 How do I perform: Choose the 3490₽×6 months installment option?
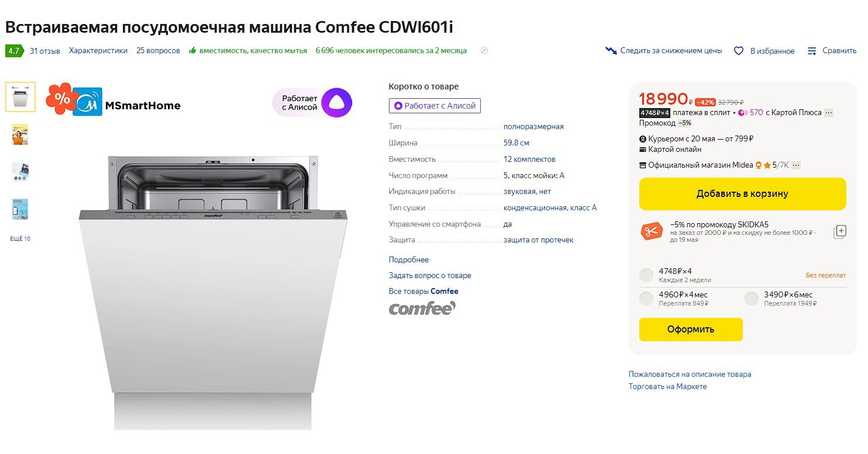coord(752,299)
